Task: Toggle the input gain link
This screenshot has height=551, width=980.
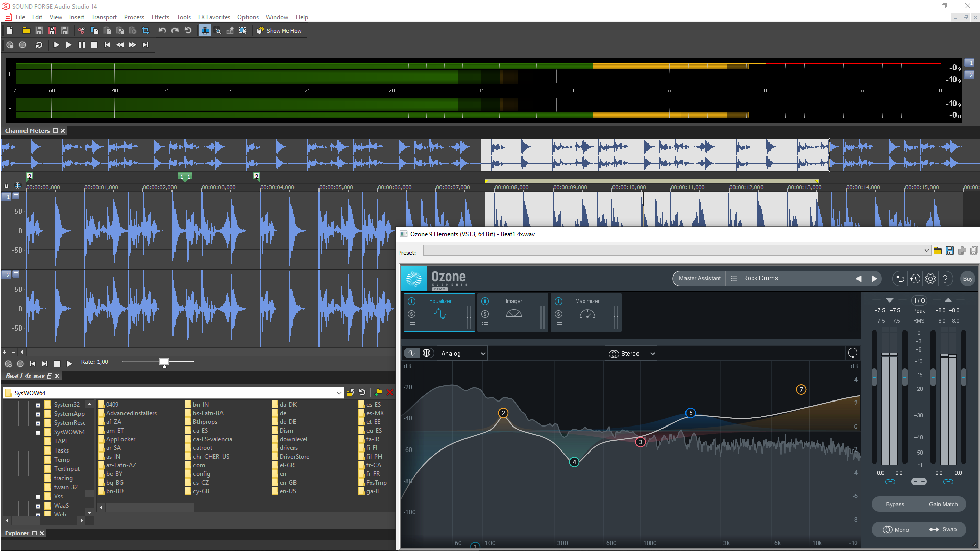Action: click(x=890, y=482)
